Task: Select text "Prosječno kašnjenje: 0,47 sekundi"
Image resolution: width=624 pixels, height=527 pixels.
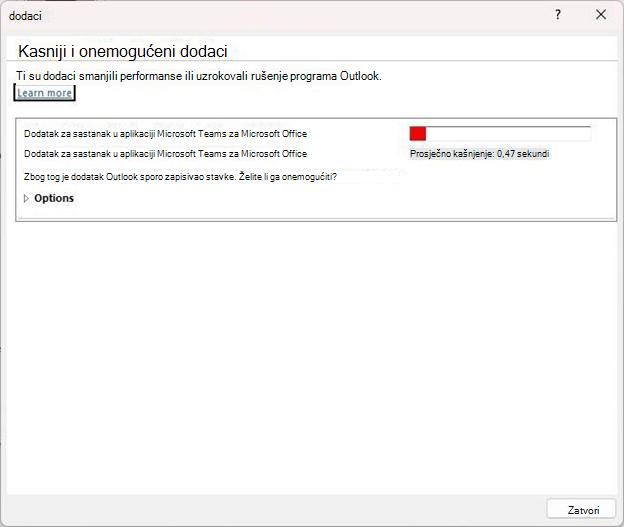Action: point(480,154)
